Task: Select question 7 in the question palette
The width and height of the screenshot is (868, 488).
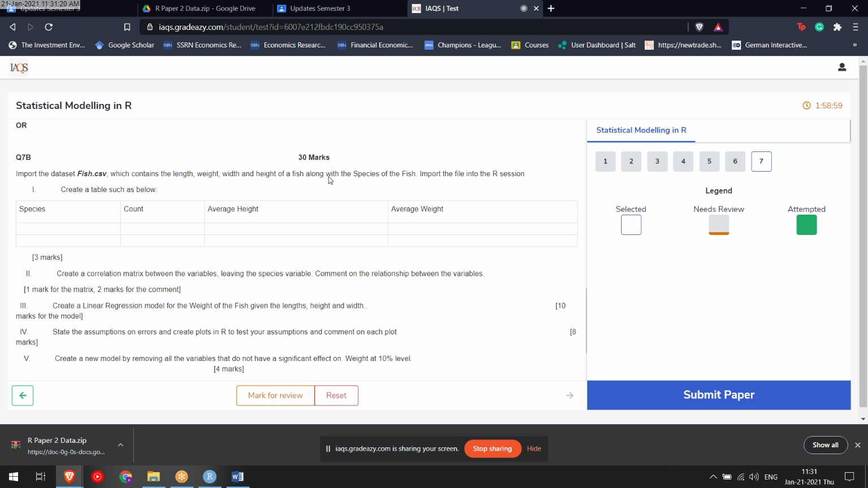Action: pyautogui.click(x=761, y=162)
